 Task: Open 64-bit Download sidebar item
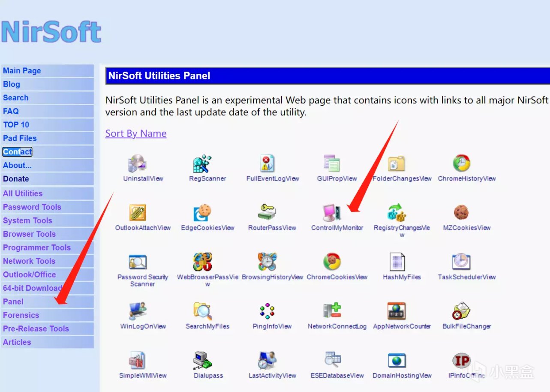coord(47,288)
